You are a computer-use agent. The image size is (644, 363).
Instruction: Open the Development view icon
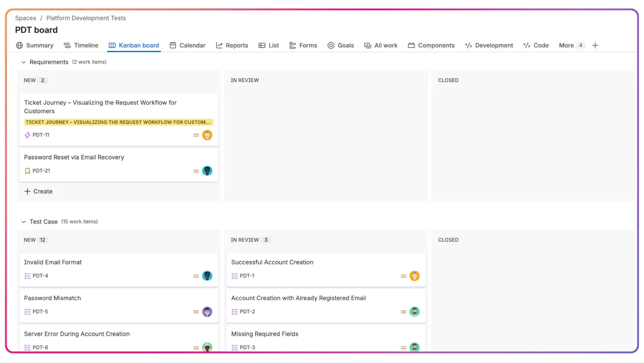468,45
